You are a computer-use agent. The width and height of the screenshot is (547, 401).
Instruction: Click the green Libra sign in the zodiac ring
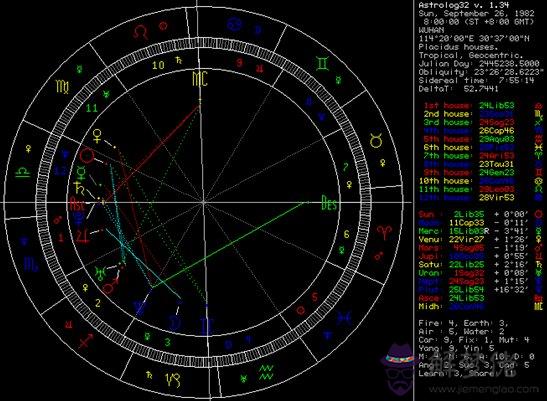[x=22, y=171]
